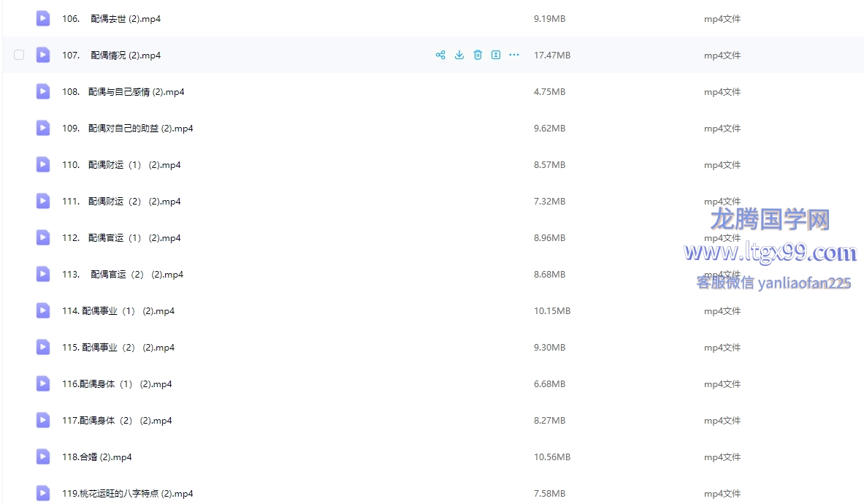Click the video icon for 114. 配偶事业（1）
The width and height of the screenshot is (864, 504).
point(43,310)
